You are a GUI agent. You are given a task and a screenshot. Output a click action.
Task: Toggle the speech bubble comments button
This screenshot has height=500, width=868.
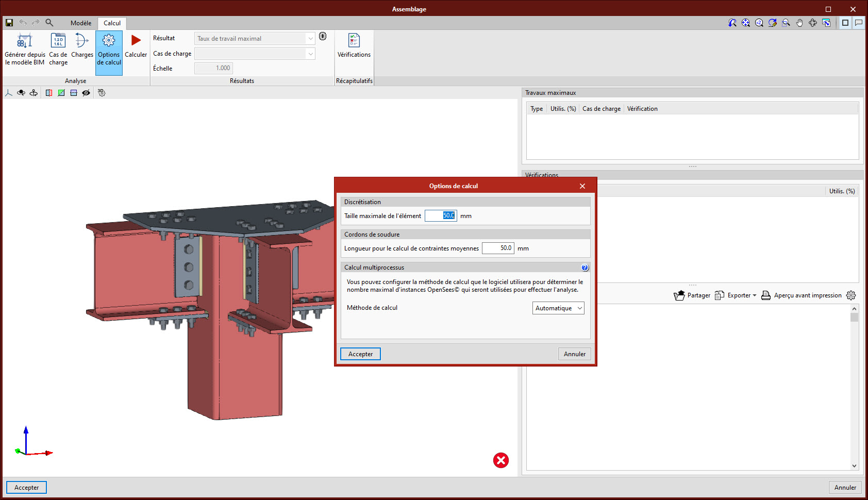859,23
